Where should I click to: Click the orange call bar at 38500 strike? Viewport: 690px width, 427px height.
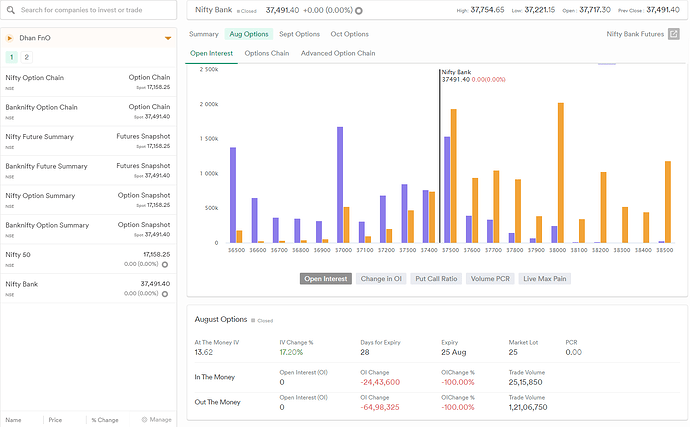tap(668, 202)
